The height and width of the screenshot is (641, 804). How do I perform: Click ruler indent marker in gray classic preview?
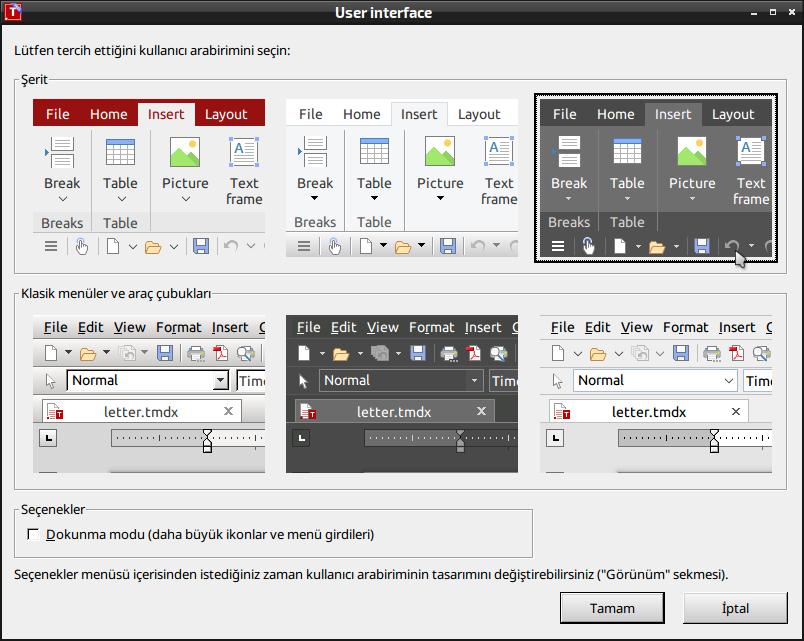[x=207, y=441]
